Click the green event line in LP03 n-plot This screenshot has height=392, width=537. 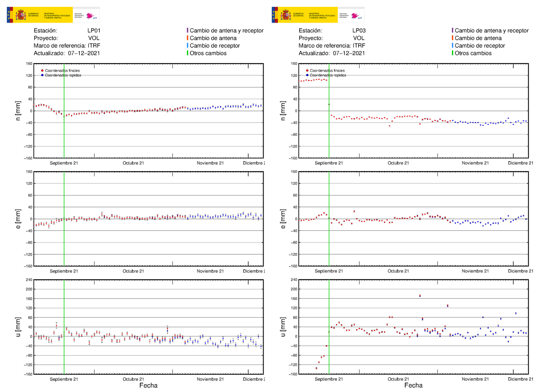tap(328, 111)
